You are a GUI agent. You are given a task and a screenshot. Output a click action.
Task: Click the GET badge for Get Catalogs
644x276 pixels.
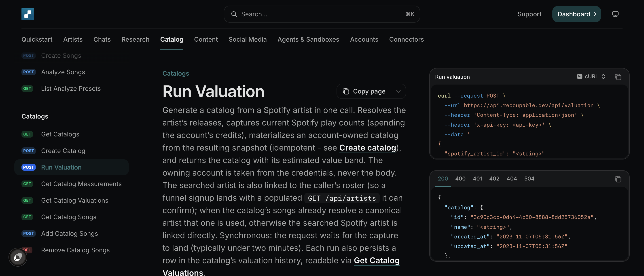click(x=27, y=134)
